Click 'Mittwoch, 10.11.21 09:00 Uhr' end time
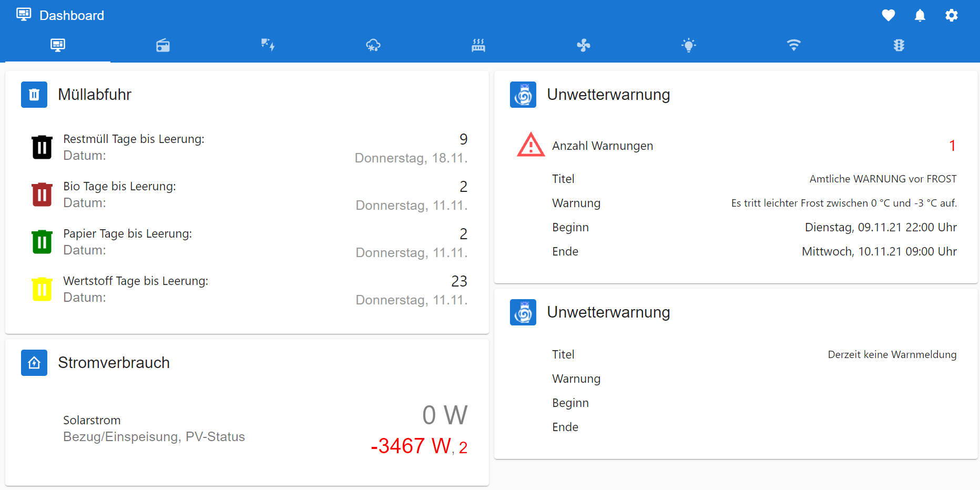980x490 pixels. 879,251
